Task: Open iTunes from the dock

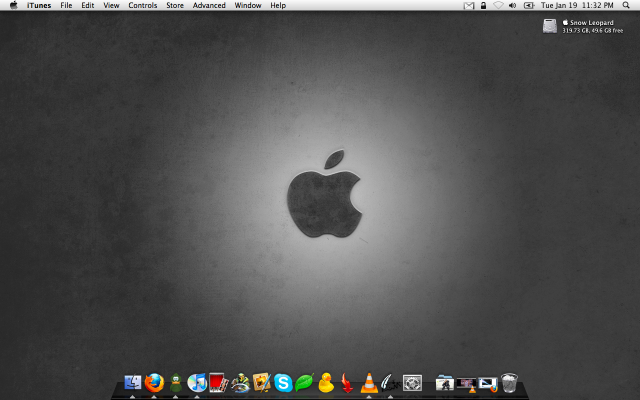Action: click(197, 382)
